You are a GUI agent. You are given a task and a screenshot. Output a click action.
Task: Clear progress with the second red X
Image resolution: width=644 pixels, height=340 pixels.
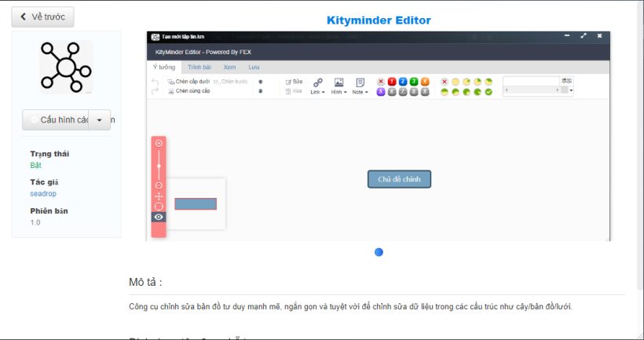[x=445, y=82]
